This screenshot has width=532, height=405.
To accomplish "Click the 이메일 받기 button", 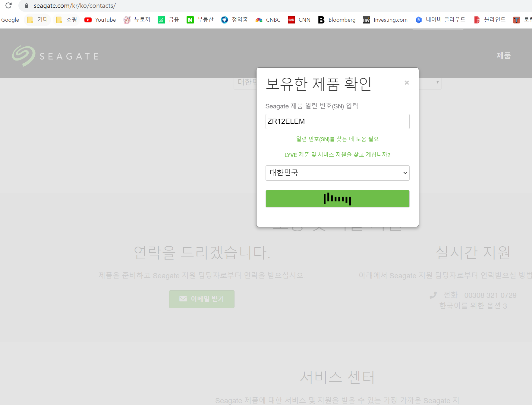I will pos(202,299).
